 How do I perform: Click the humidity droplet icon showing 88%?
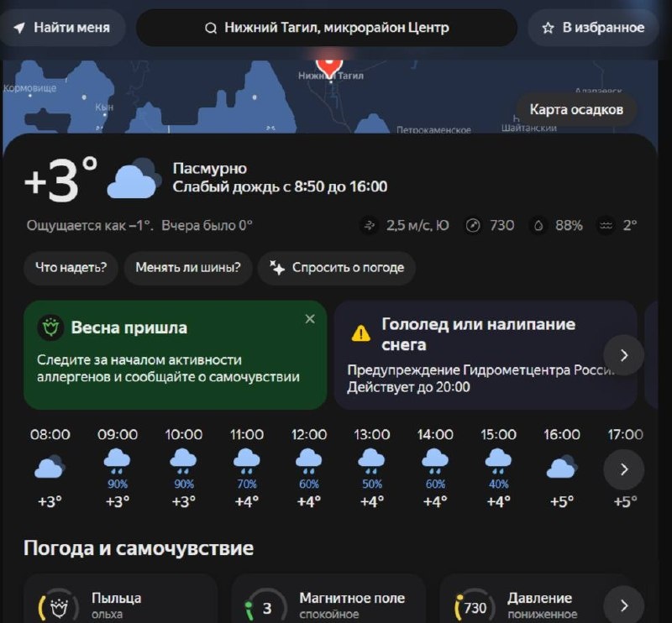[538, 225]
